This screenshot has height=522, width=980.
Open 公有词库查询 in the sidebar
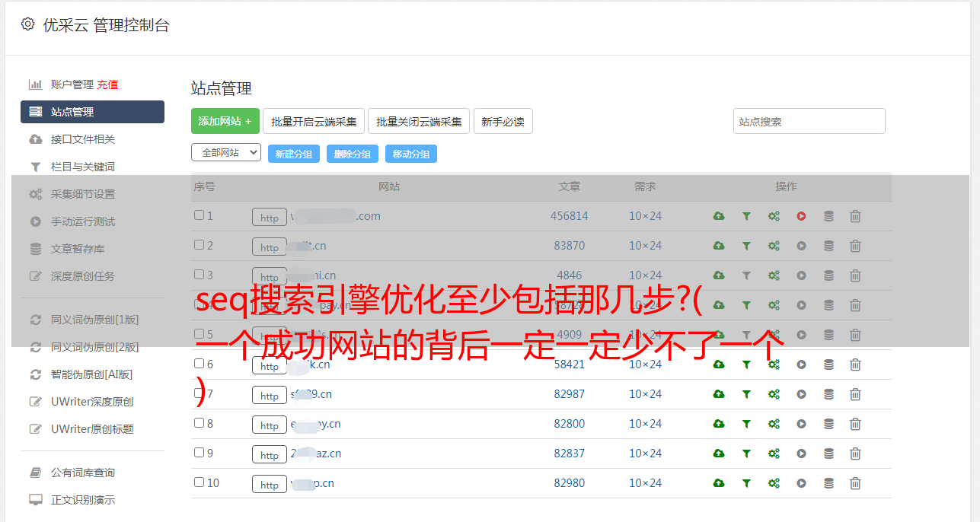[x=83, y=473]
